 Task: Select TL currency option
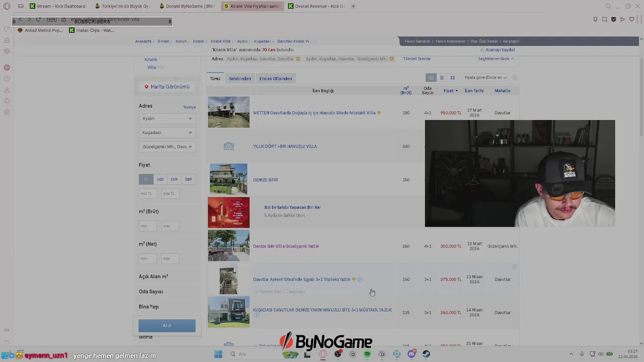click(146, 179)
